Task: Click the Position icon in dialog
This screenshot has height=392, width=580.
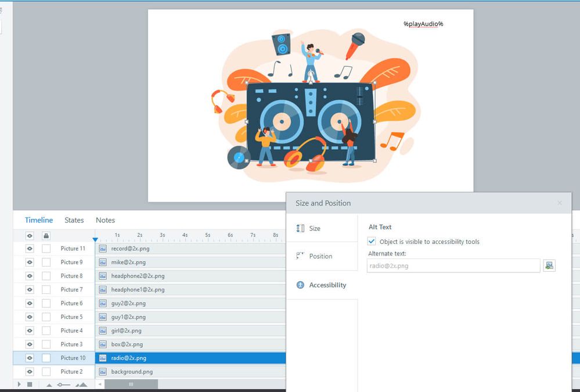Action: point(300,256)
